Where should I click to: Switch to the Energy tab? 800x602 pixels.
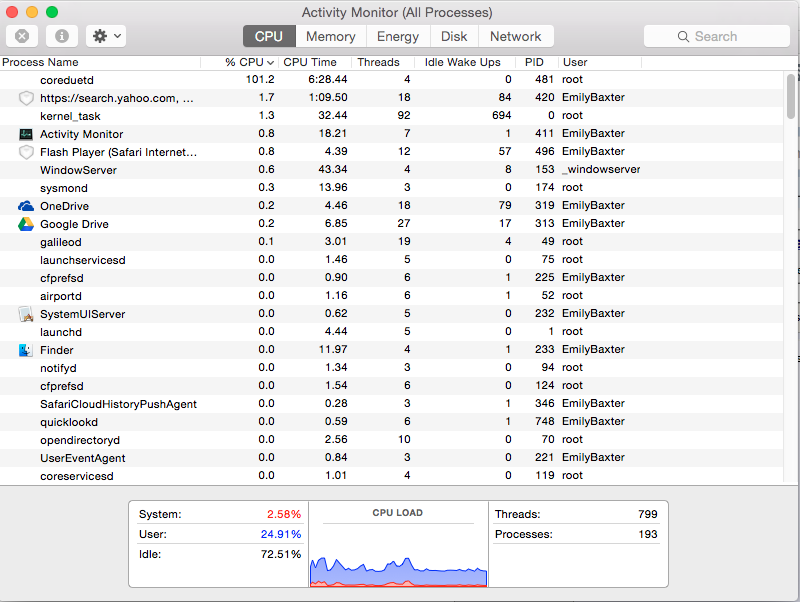398,36
